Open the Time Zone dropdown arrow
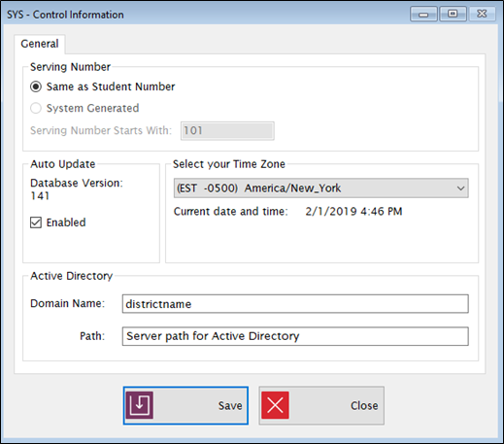Screen dimensions: 504x444 tap(460, 188)
